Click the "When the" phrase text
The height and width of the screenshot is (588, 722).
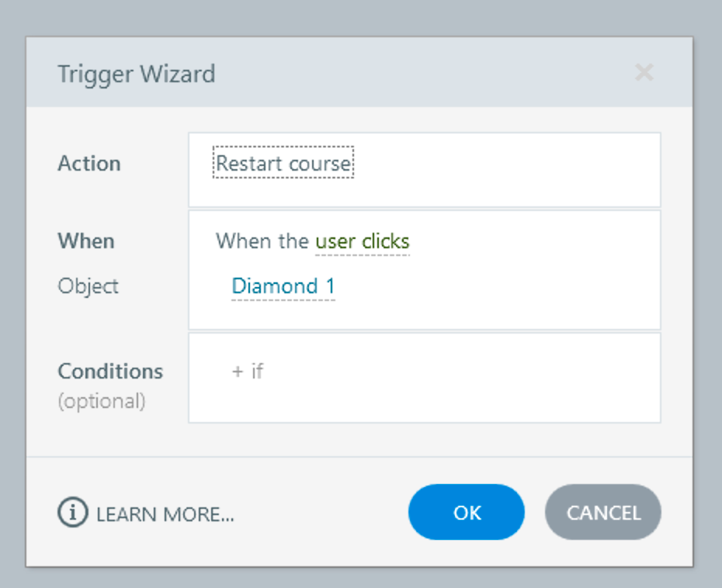[262, 241]
